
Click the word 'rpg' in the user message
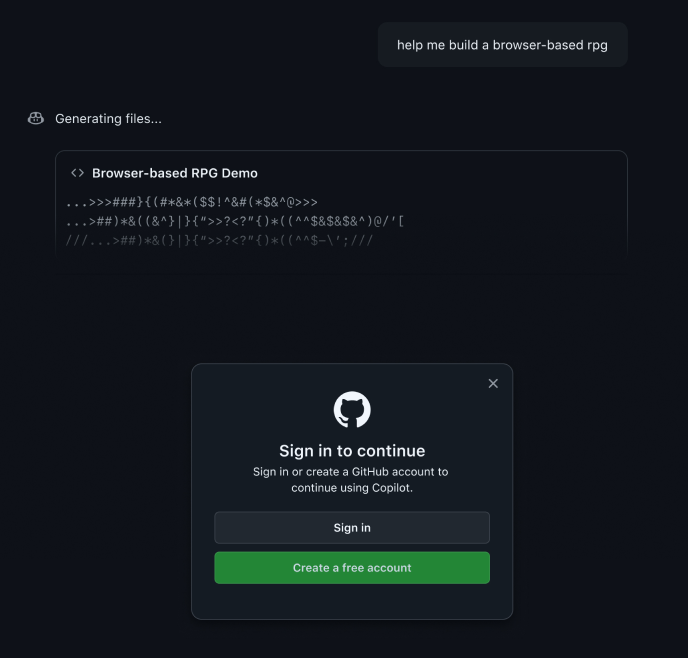pyautogui.click(x=597, y=45)
